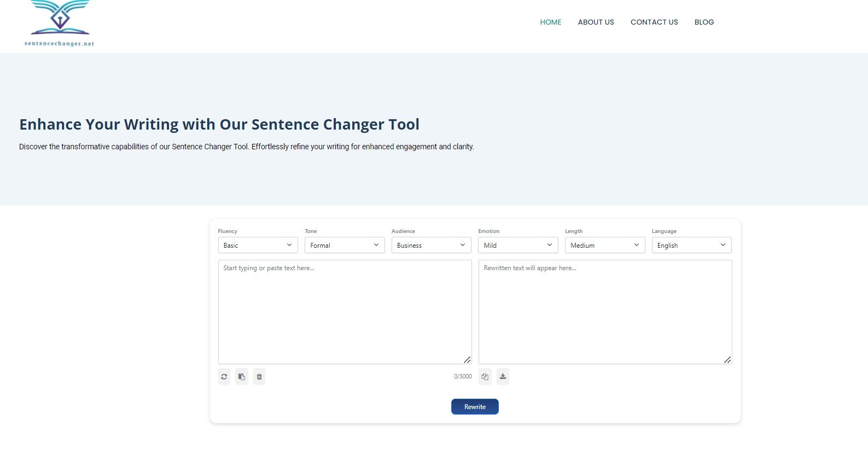Download the rewritten text with the download icon
Image resolution: width=868 pixels, height=449 pixels.
click(503, 377)
